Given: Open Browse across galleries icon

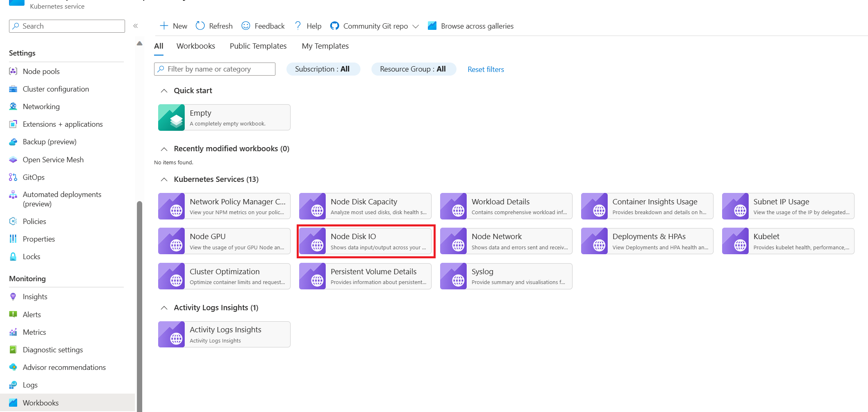Looking at the screenshot, I should (432, 26).
